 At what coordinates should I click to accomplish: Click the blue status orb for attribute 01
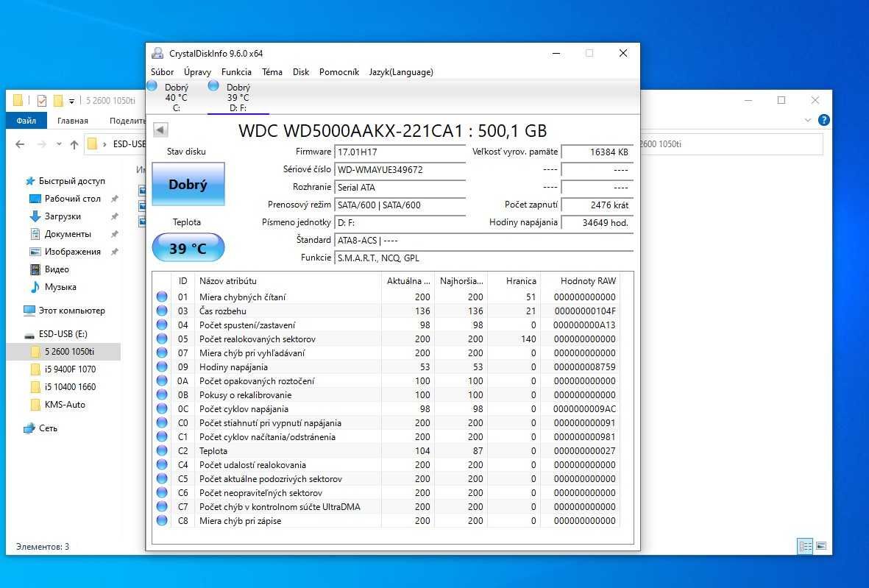tap(162, 297)
